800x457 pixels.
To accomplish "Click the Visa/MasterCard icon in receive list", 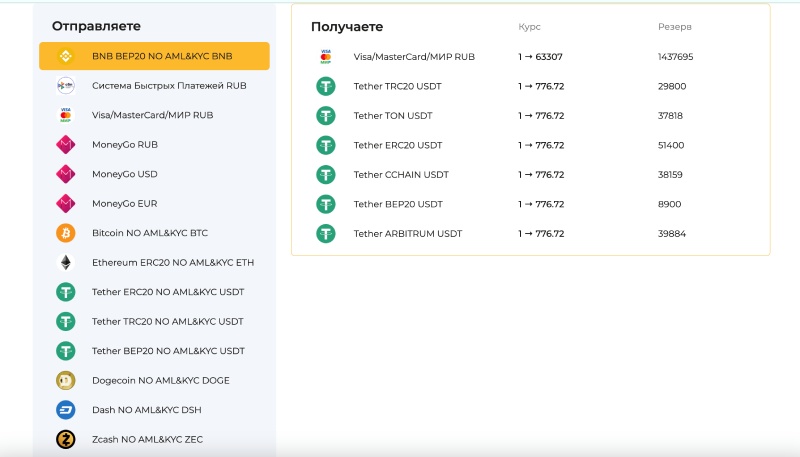I will (x=325, y=57).
